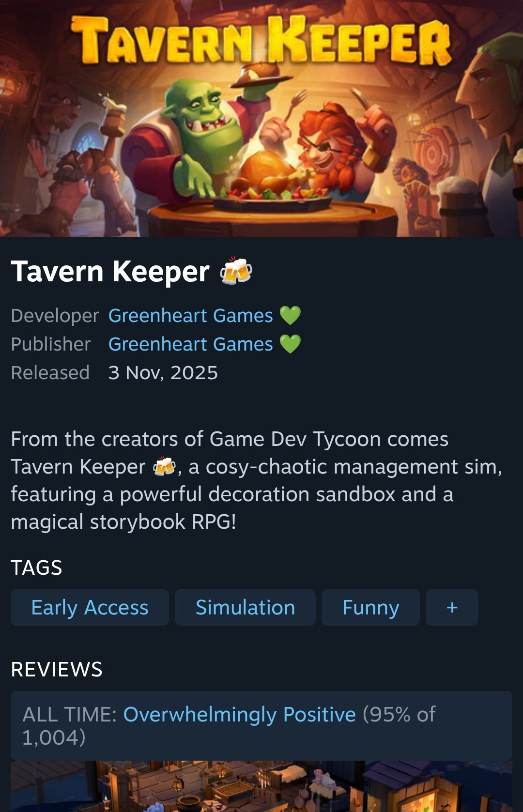Screen dimensions: 523x812
Task: Click the green heart next to publisher name
Action: 290,344
